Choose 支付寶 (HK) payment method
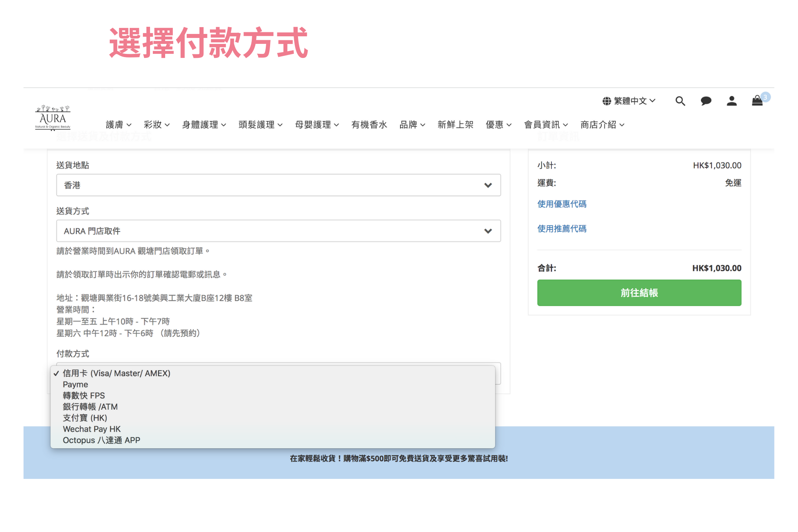Screen dimensions: 798x532 point(85,418)
